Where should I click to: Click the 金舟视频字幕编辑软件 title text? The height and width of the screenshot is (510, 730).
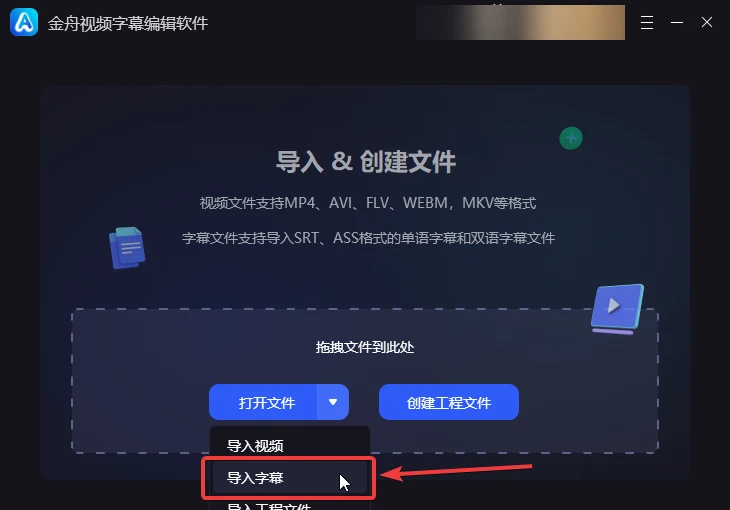pos(128,23)
